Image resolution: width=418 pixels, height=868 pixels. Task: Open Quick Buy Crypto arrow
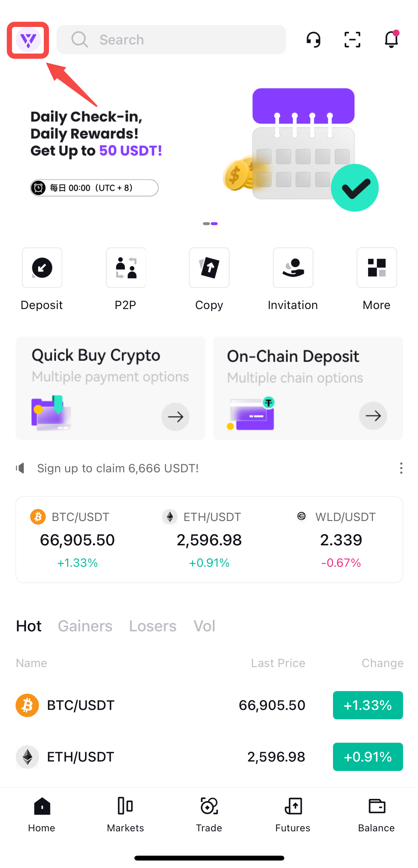[175, 417]
